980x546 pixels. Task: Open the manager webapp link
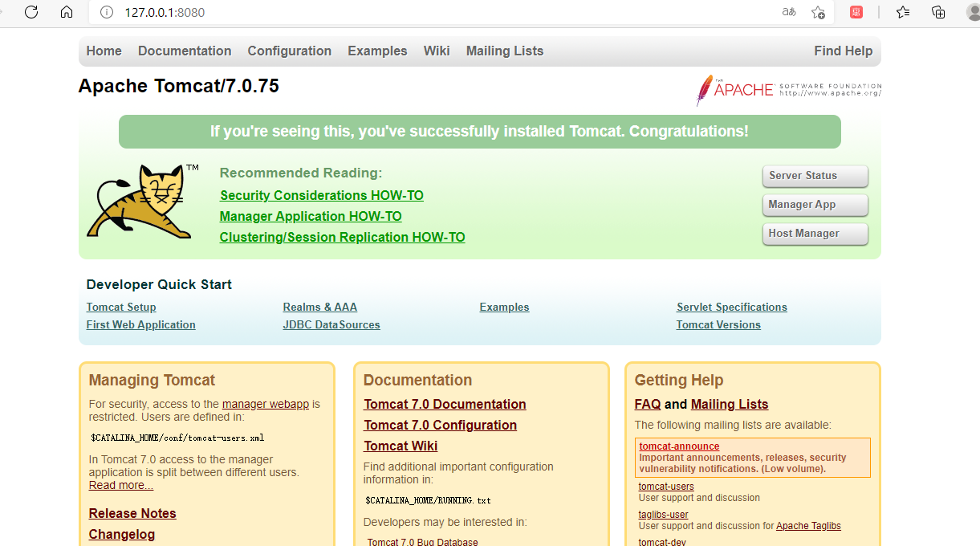point(266,404)
